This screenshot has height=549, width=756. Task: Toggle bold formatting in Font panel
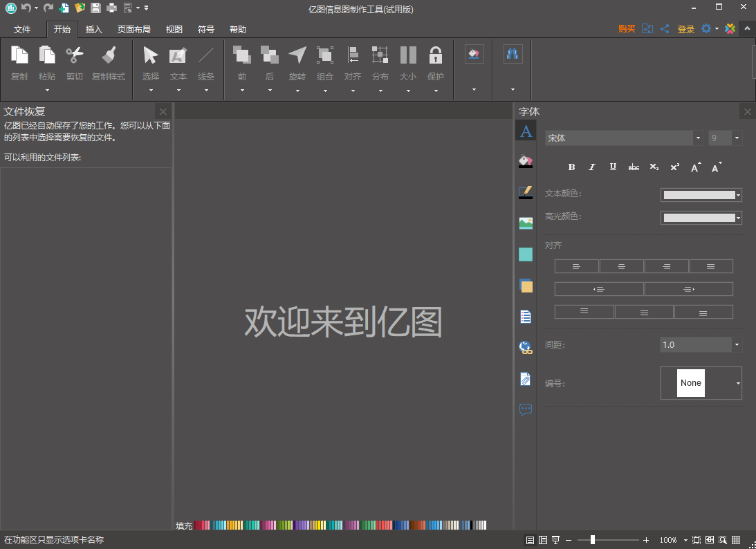[571, 167]
